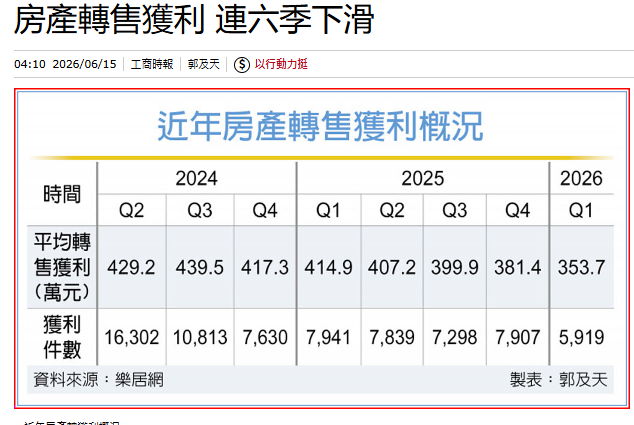Open the 以行動力挺 support link
Image resolution: width=634 pixels, height=425 pixels.
pos(281,64)
